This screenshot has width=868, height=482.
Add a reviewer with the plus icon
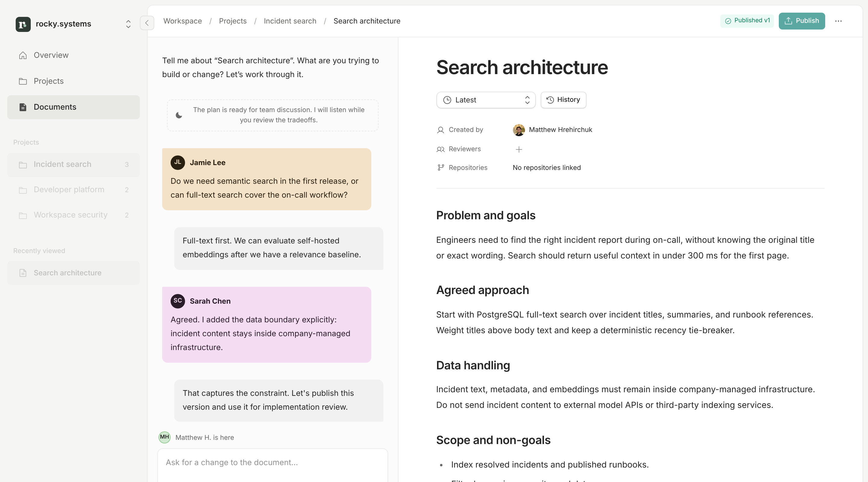(x=519, y=149)
